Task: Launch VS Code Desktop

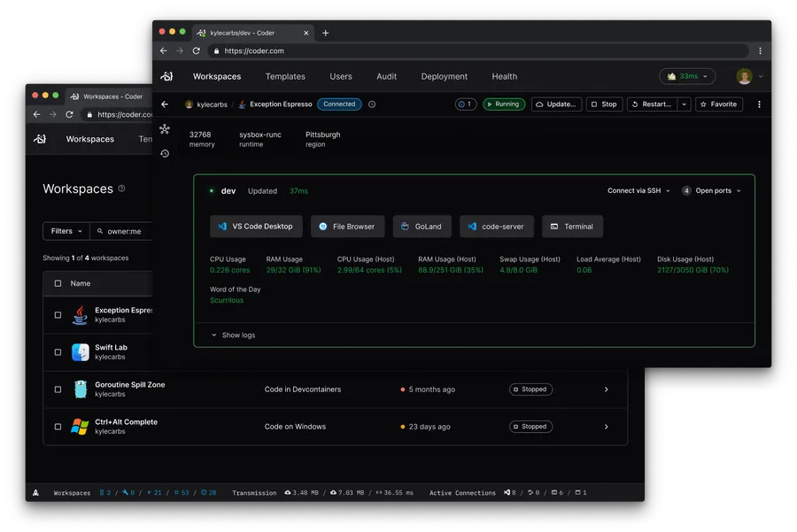Action: tap(256, 227)
